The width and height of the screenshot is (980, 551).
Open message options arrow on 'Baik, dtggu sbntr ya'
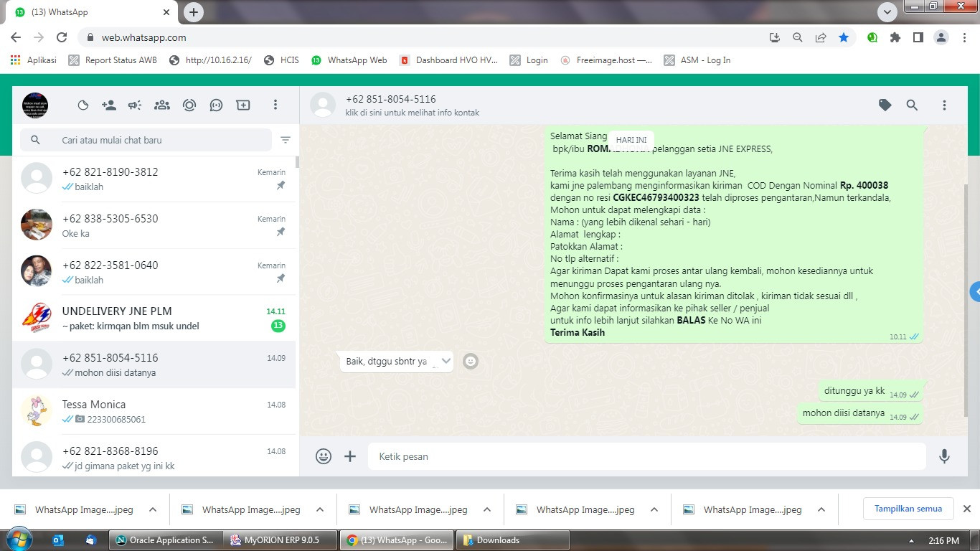coord(446,361)
